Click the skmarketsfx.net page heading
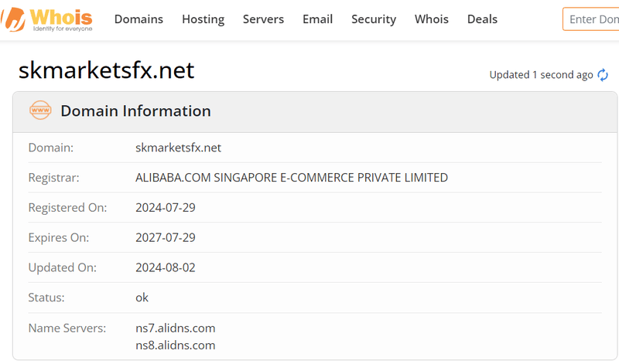619x364 pixels. click(x=106, y=70)
